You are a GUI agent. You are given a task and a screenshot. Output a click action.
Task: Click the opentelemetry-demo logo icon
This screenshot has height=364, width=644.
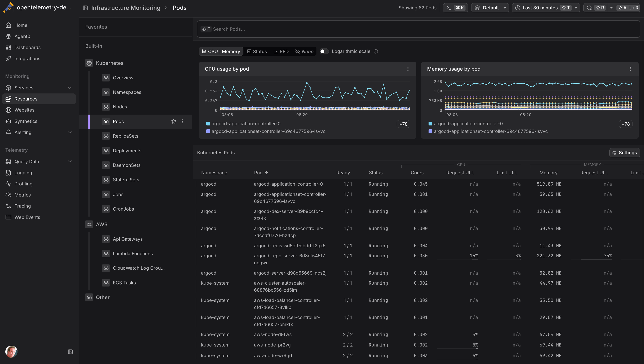click(8, 7)
